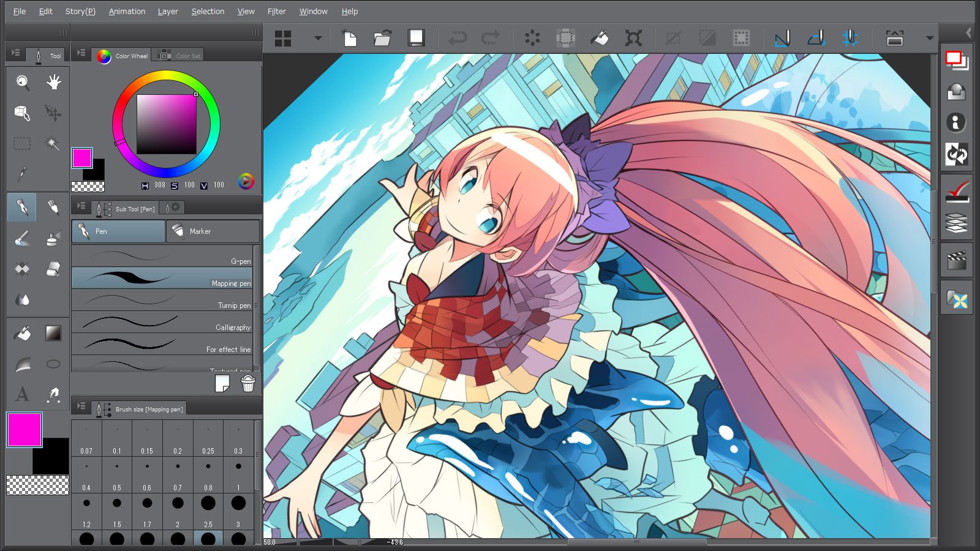Toggle Snap to Grid

[850, 39]
